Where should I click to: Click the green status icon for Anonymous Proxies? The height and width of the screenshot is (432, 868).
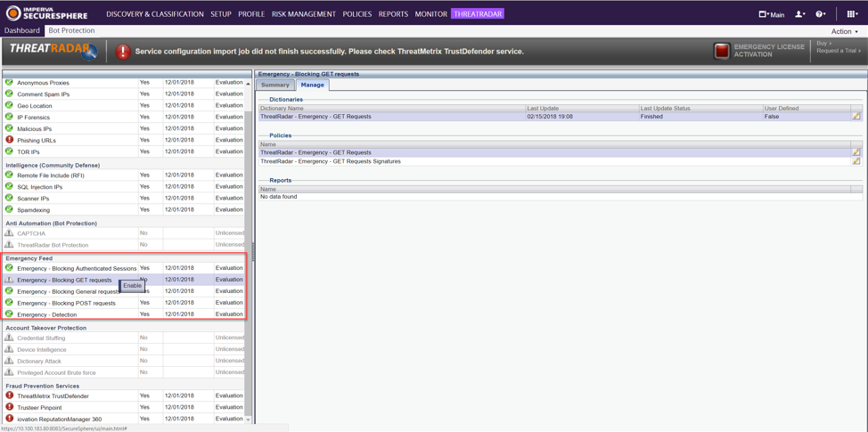[x=9, y=83]
